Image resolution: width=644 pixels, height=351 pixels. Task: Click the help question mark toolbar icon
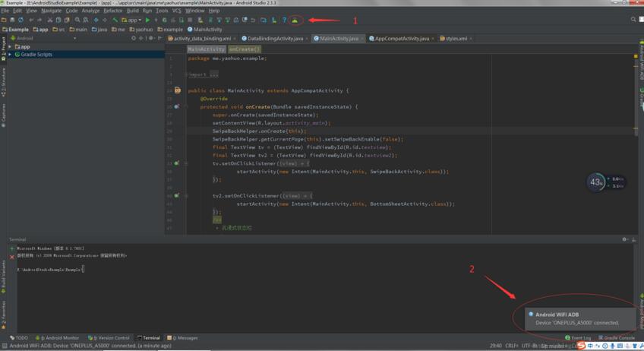click(x=284, y=20)
